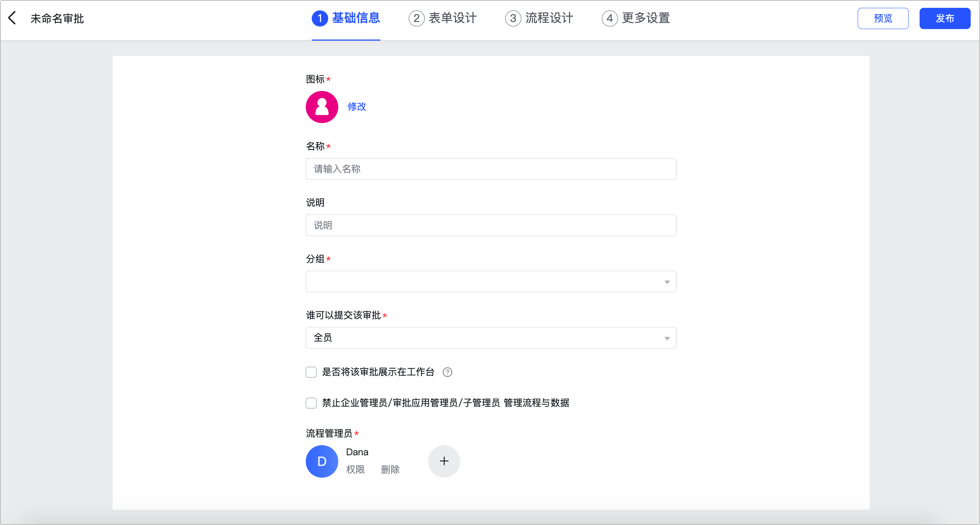The height and width of the screenshot is (525, 980).
Task: Click the plus icon to add manager
Action: point(444,461)
